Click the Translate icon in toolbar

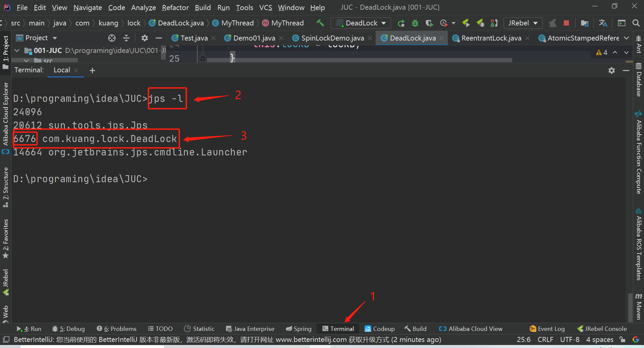[603, 23]
